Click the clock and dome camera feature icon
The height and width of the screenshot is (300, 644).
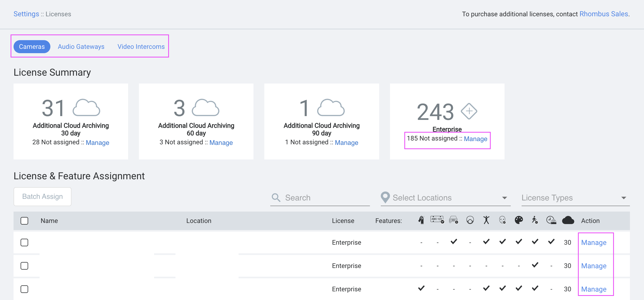tap(551, 220)
